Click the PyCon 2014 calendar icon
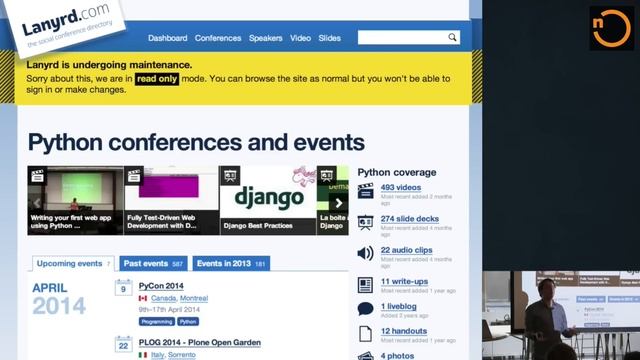This screenshot has height=360, width=640. click(123, 287)
